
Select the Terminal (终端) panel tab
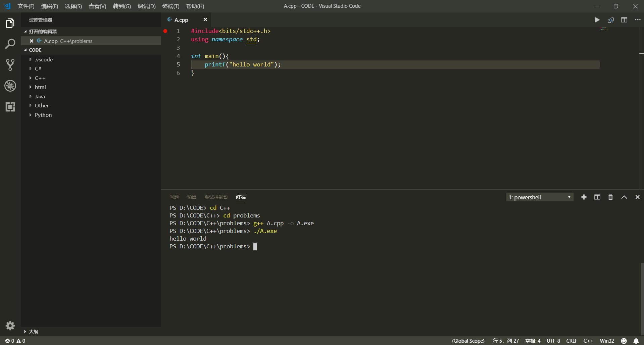click(241, 197)
